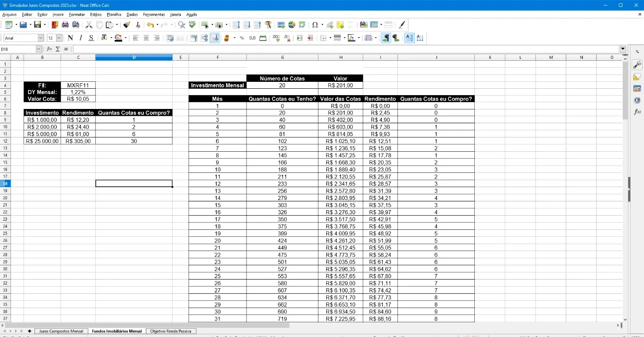Click into the formula input line
The height and width of the screenshot is (337, 644).
point(346,49)
